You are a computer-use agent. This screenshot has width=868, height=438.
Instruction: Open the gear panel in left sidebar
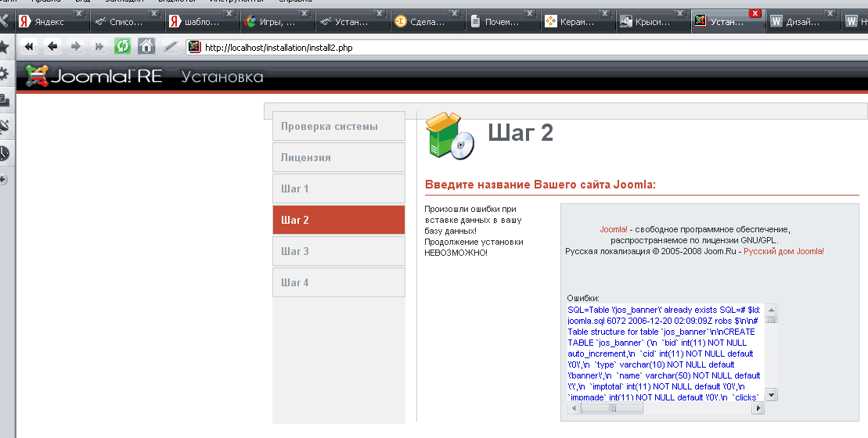pyautogui.click(x=5, y=73)
